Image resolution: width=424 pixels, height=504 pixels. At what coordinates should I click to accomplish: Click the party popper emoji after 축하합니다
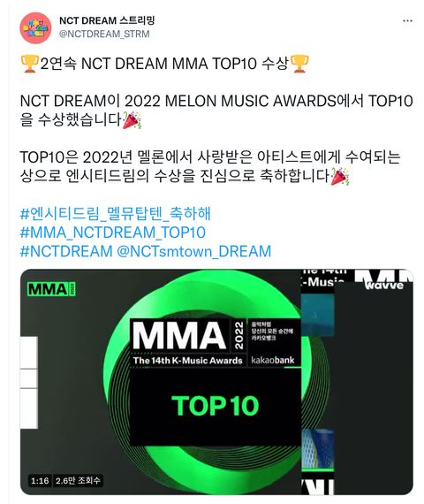tap(340, 176)
